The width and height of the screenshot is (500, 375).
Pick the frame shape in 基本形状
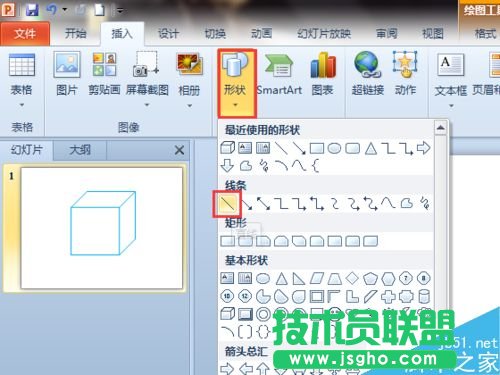click(317, 296)
